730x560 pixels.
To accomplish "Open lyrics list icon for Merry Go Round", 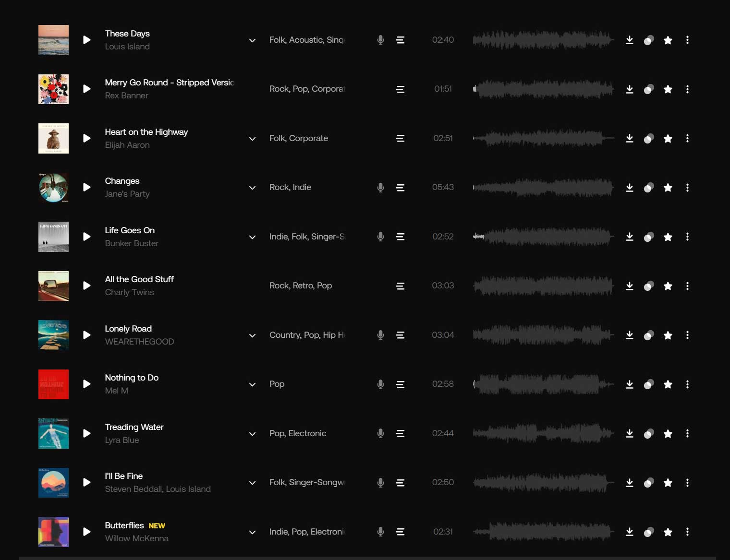I will [x=400, y=89].
